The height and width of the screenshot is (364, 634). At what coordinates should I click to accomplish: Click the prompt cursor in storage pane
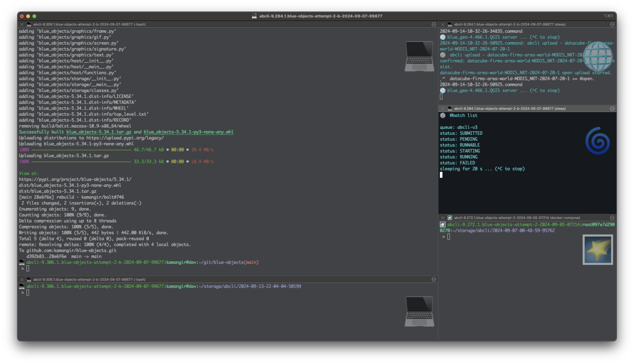[x=28, y=293]
